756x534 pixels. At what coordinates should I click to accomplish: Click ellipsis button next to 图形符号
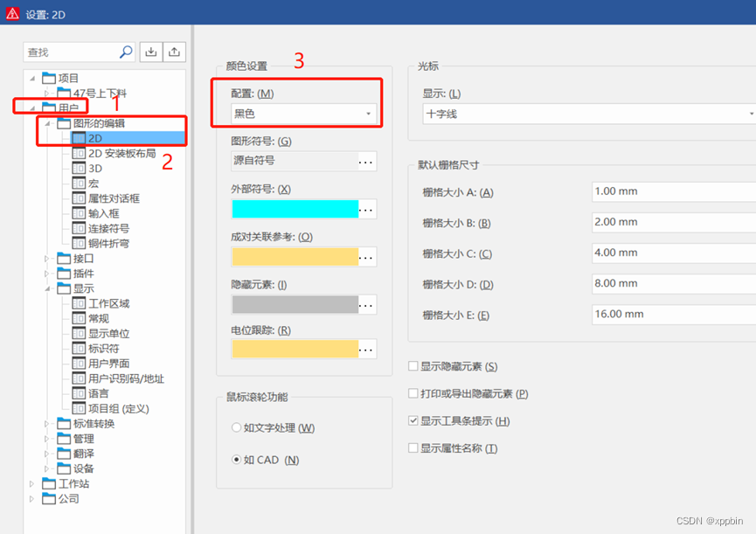tap(367, 161)
